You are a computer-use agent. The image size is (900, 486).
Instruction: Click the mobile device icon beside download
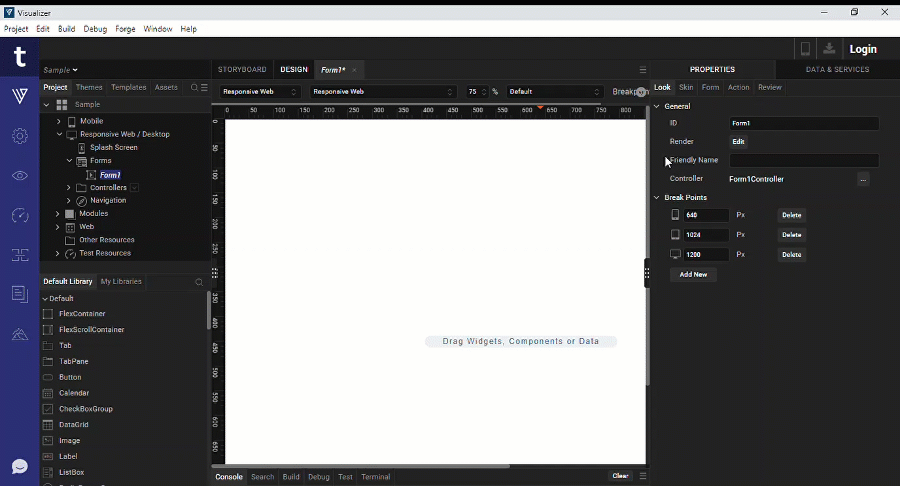point(805,49)
